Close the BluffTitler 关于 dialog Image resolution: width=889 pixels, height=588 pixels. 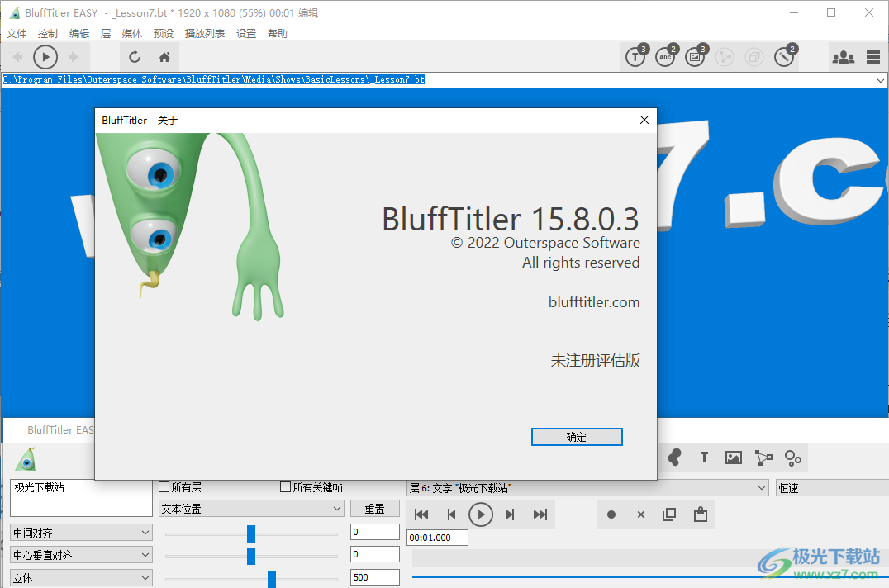click(x=644, y=120)
